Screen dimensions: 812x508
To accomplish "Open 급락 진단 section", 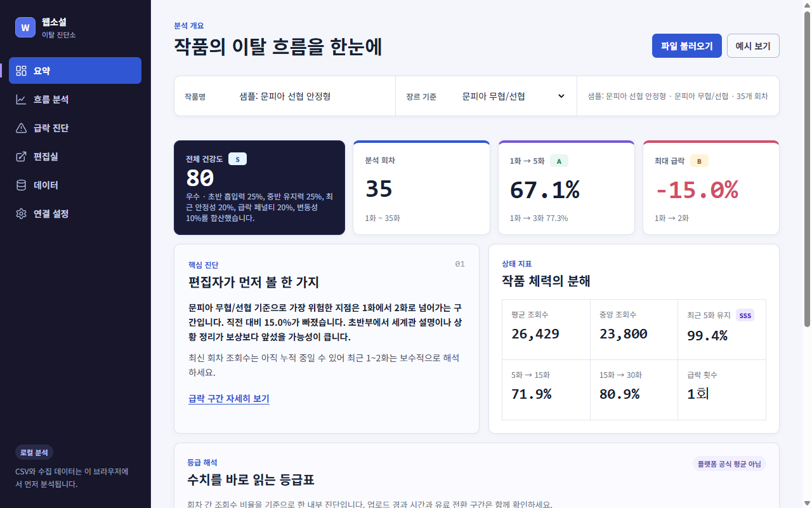I will [x=75, y=128].
